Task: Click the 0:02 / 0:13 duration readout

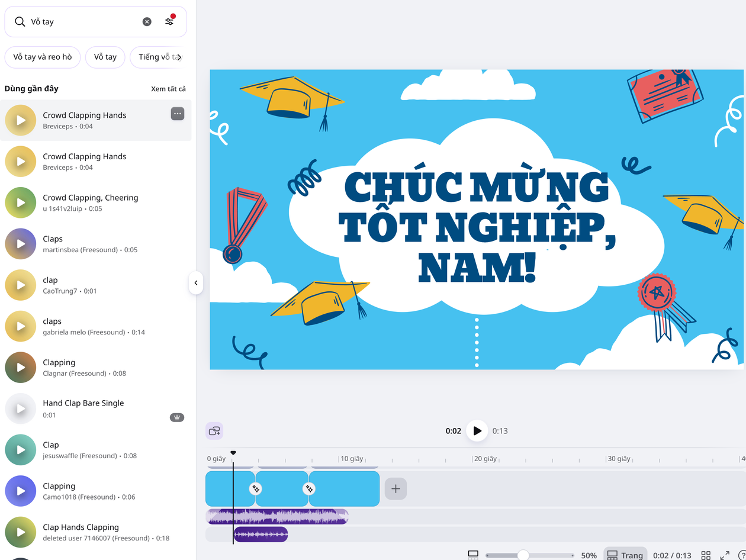Action: [672, 555]
